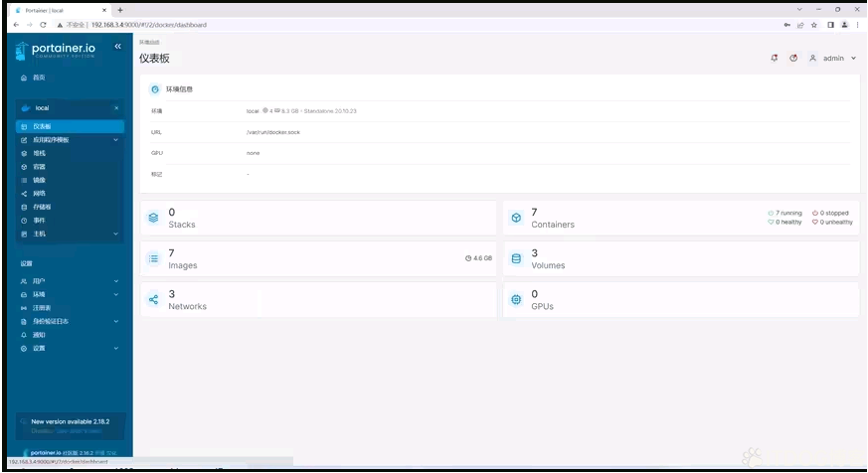Click the browser forward arrow

click(30, 24)
